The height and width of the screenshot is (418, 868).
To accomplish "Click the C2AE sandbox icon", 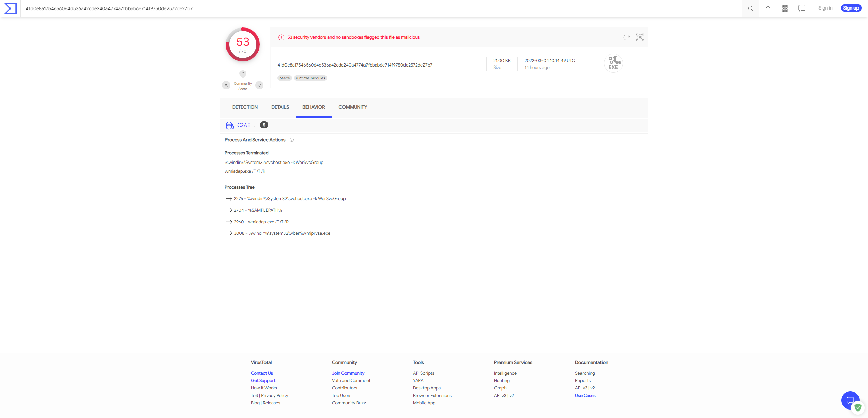I will (x=230, y=126).
